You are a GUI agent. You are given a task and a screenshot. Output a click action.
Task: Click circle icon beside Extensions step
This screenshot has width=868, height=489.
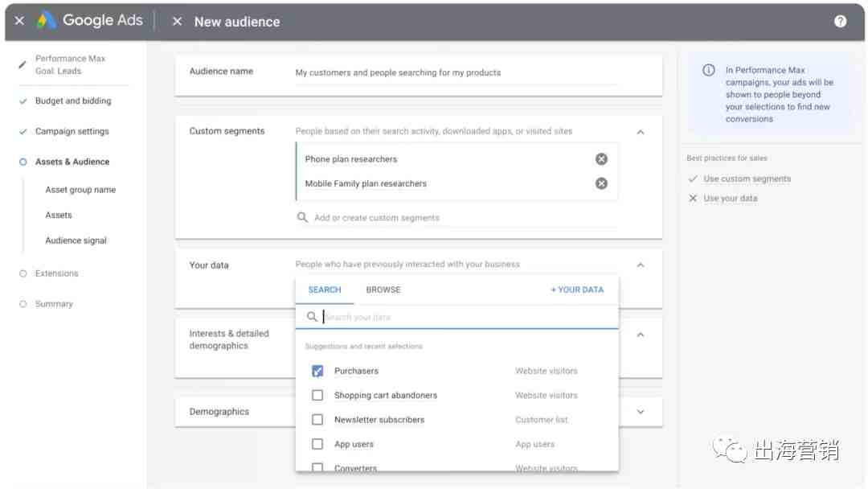23,273
